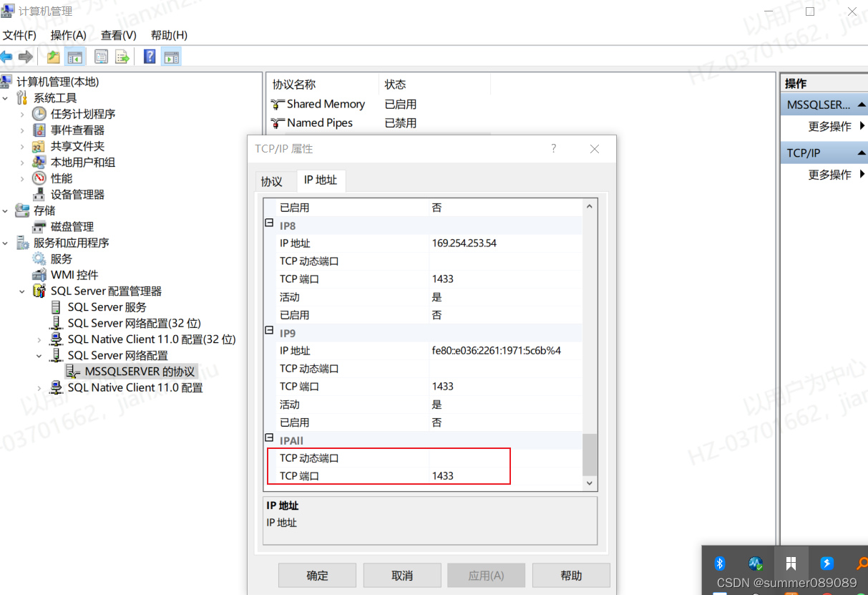Screen dimensions: 868x595
Task: Open the 查看(V) menu
Action: click(117, 34)
